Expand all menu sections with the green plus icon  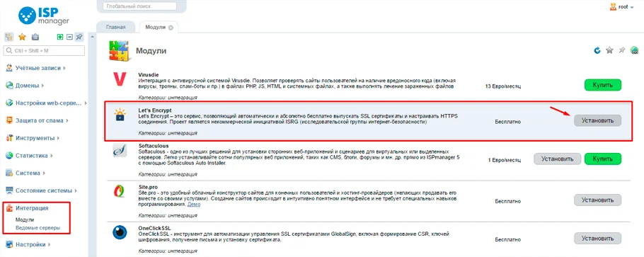pos(60,37)
